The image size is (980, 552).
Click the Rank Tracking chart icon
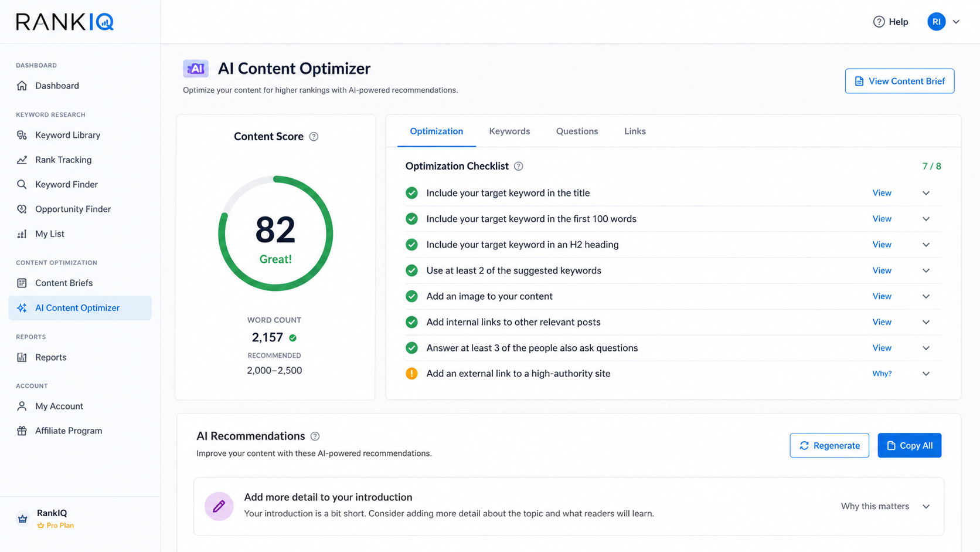(x=22, y=160)
